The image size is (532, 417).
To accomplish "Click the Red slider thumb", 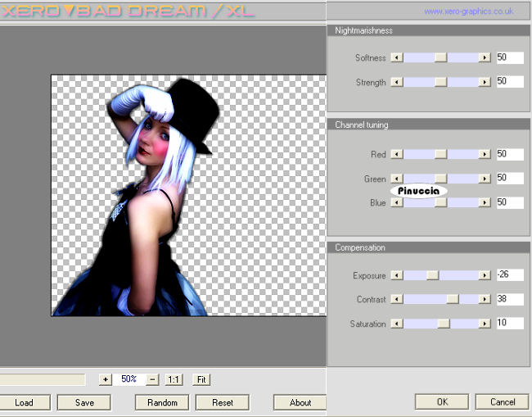I will (440, 154).
